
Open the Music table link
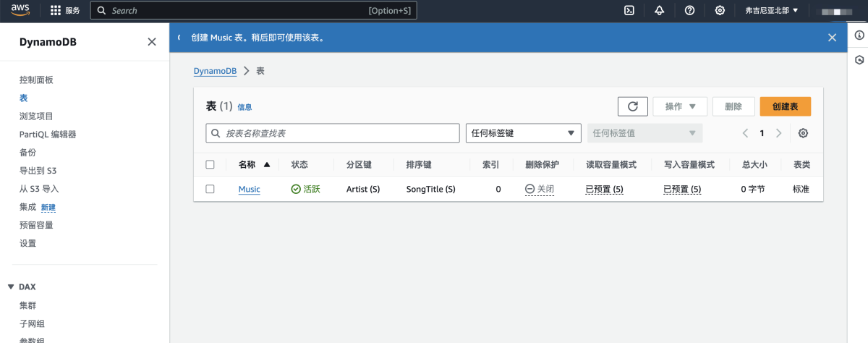coord(250,189)
